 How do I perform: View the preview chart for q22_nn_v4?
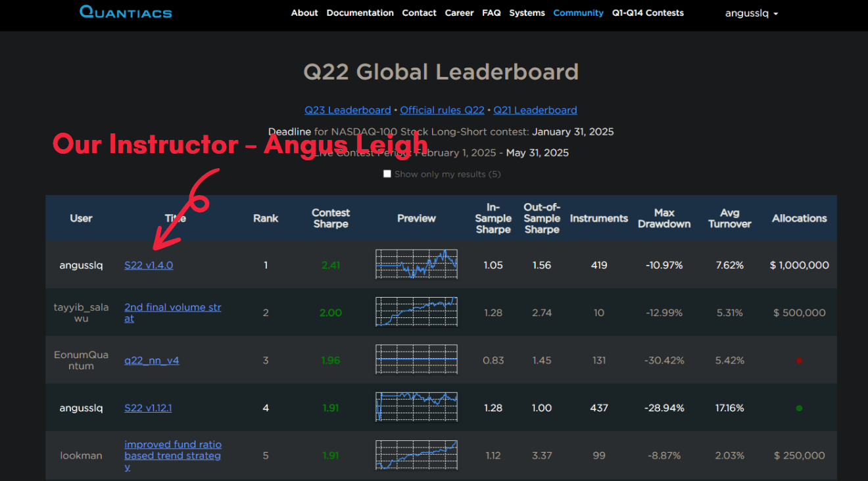(x=416, y=359)
